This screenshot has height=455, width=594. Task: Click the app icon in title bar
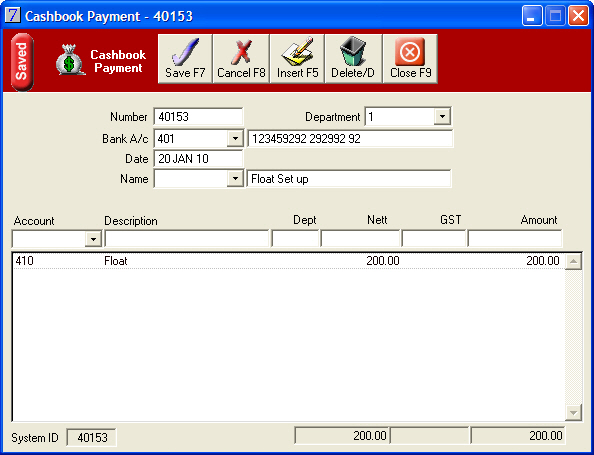tap(13, 16)
